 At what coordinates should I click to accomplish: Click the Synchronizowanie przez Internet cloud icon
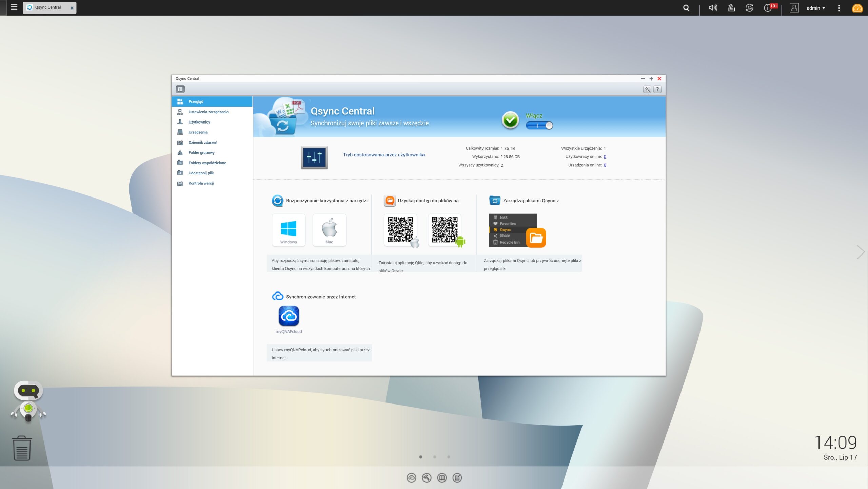click(x=277, y=296)
